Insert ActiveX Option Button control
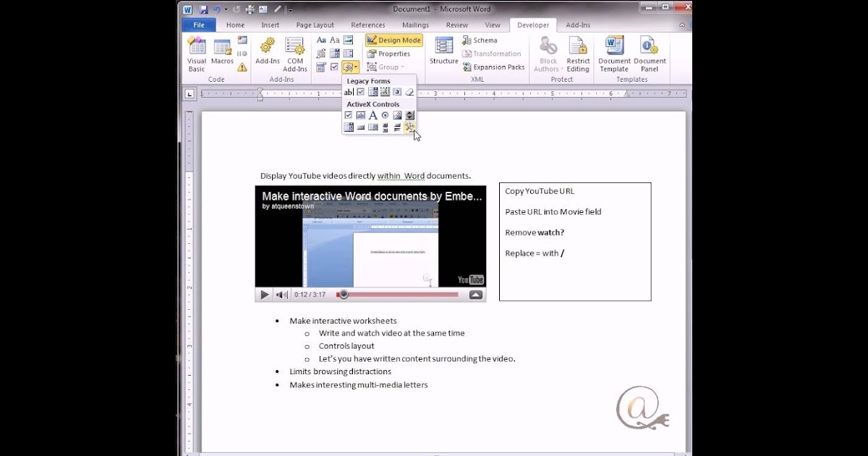This screenshot has height=456, width=868. (385, 115)
